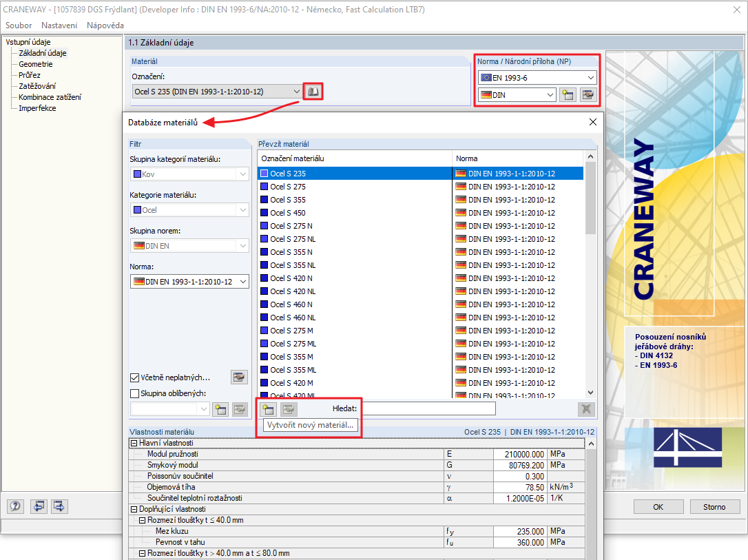Viewport: 748px width, 560px height.
Task: Open favorites group dropdown
Action: (170, 409)
